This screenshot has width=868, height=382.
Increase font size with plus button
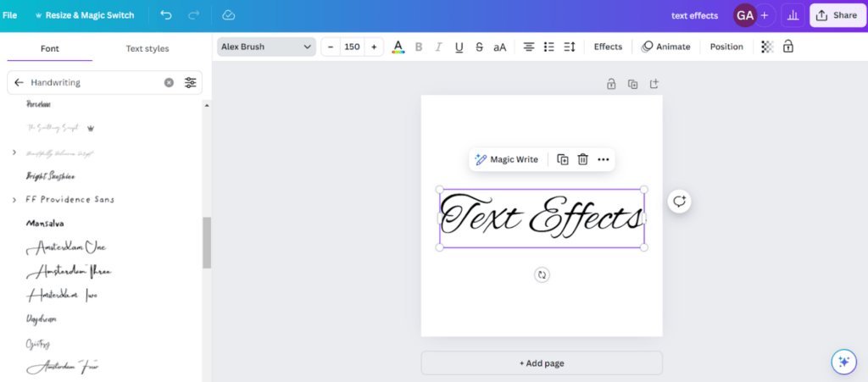tap(374, 47)
